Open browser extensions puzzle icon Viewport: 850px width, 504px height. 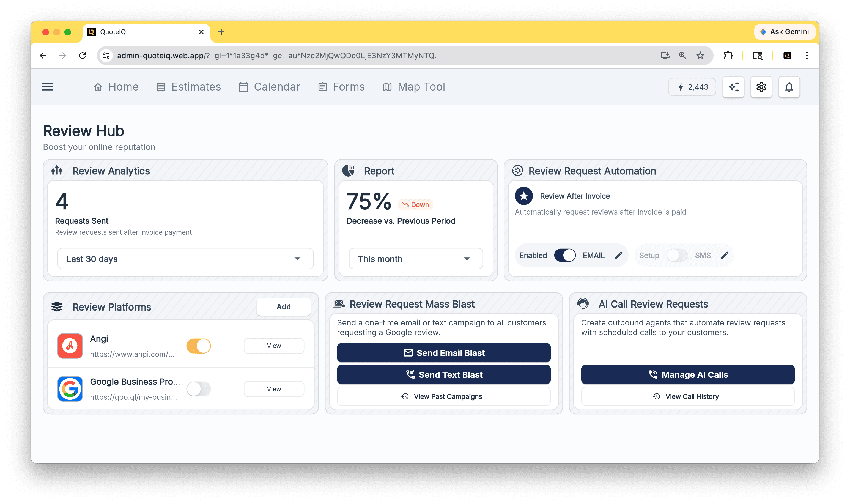[728, 55]
